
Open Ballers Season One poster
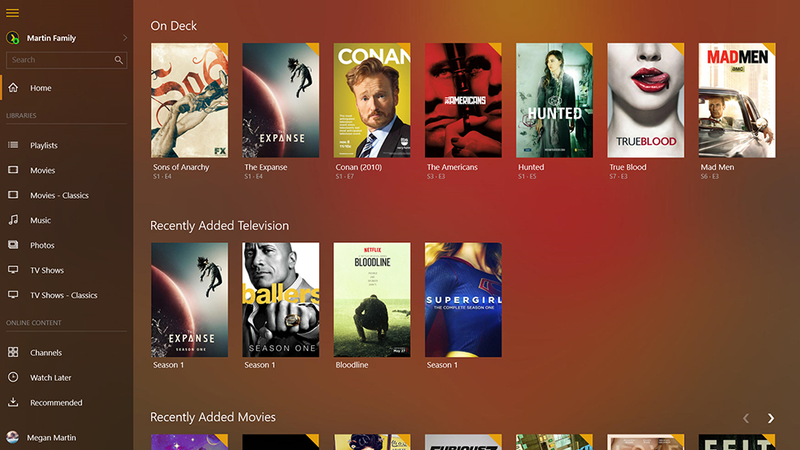[x=281, y=299]
